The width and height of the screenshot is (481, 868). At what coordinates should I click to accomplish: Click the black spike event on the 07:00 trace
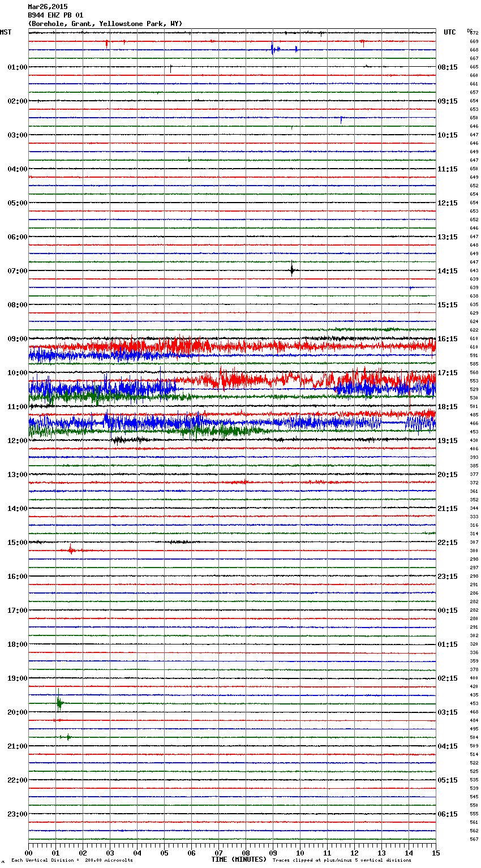tap(292, 269)
